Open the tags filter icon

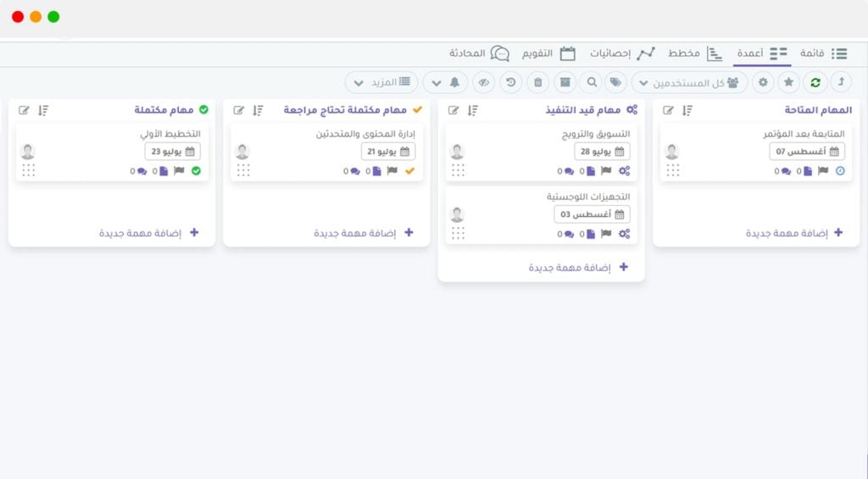616,82
